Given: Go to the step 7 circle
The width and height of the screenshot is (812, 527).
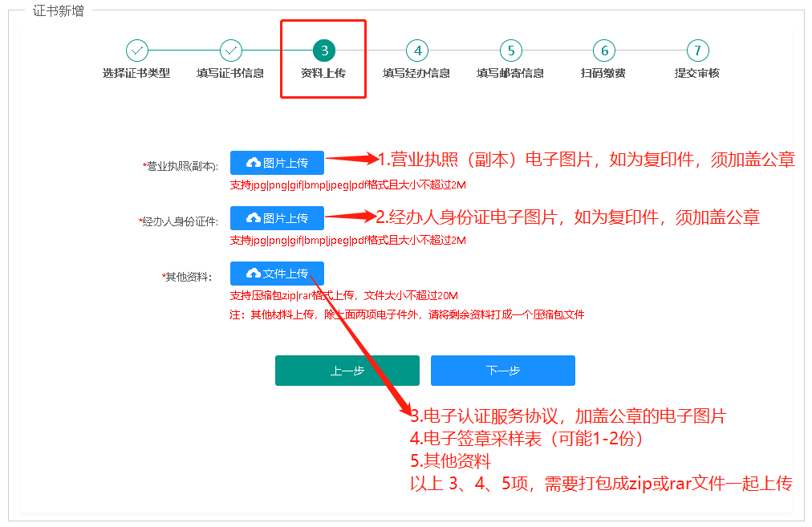Looking at the screenshot, I should [x=697, y=50].
